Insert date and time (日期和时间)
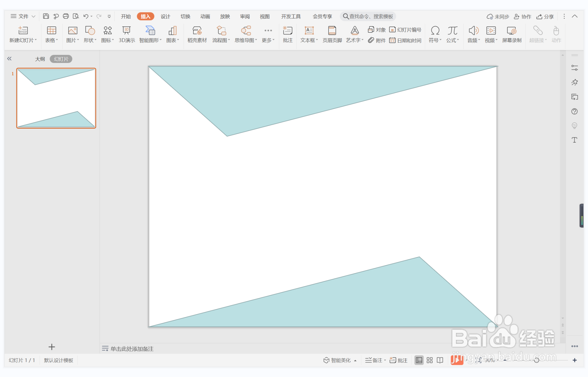The image size is (588, 377). [x=405, y=40]
